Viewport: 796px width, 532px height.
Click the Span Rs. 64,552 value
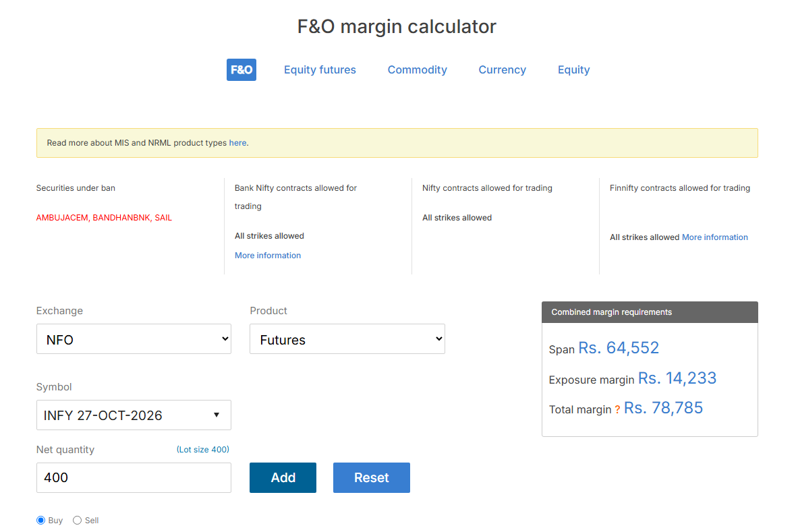pos(619,348)
